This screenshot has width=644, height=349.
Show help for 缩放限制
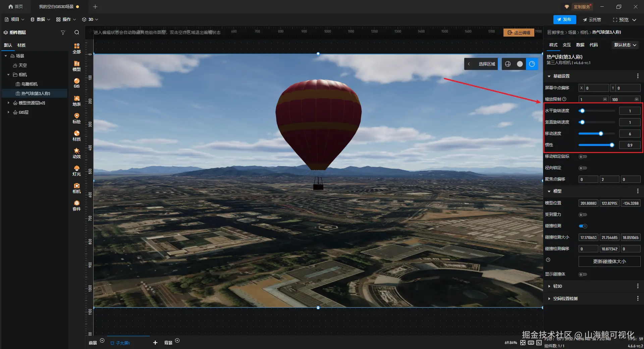(x=564, y=99)
